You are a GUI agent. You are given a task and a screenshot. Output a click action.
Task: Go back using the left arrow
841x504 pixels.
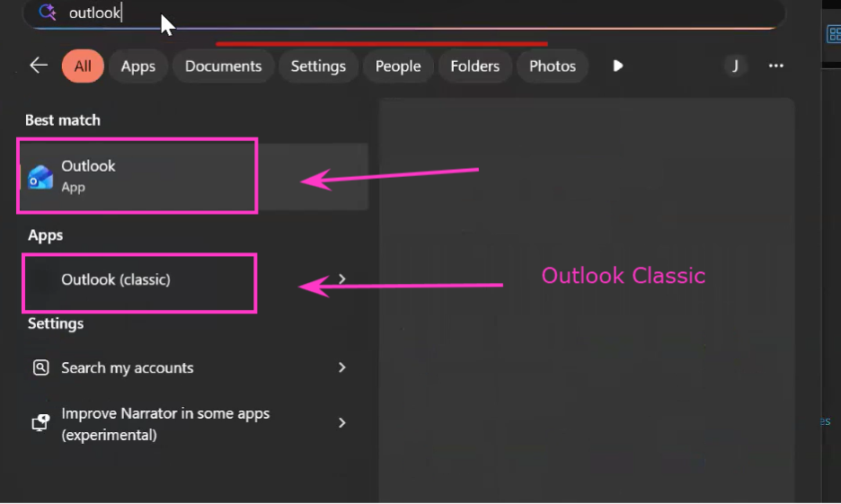coord(39,66)
